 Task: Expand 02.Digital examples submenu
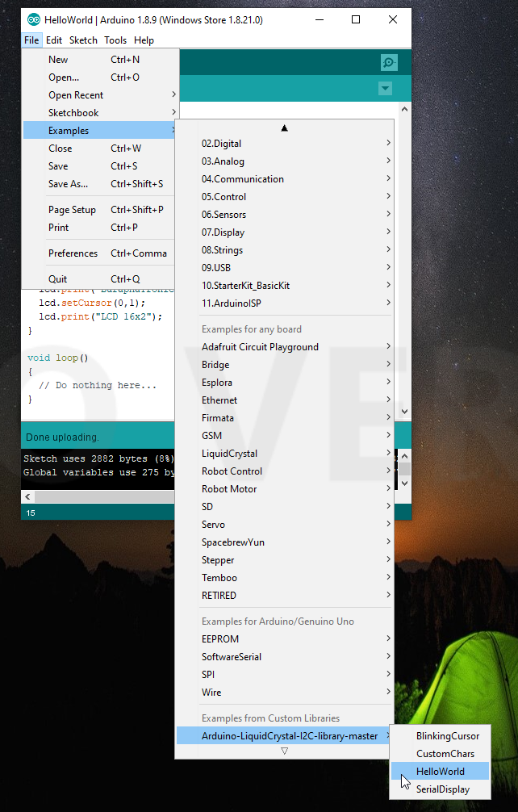coord(284,144)
